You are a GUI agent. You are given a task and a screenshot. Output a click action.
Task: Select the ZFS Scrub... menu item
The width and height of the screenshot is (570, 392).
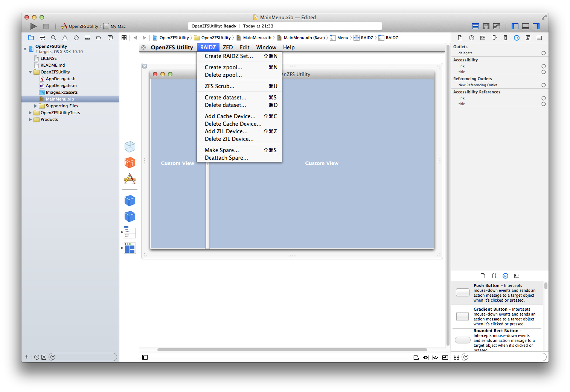(239, 86)
